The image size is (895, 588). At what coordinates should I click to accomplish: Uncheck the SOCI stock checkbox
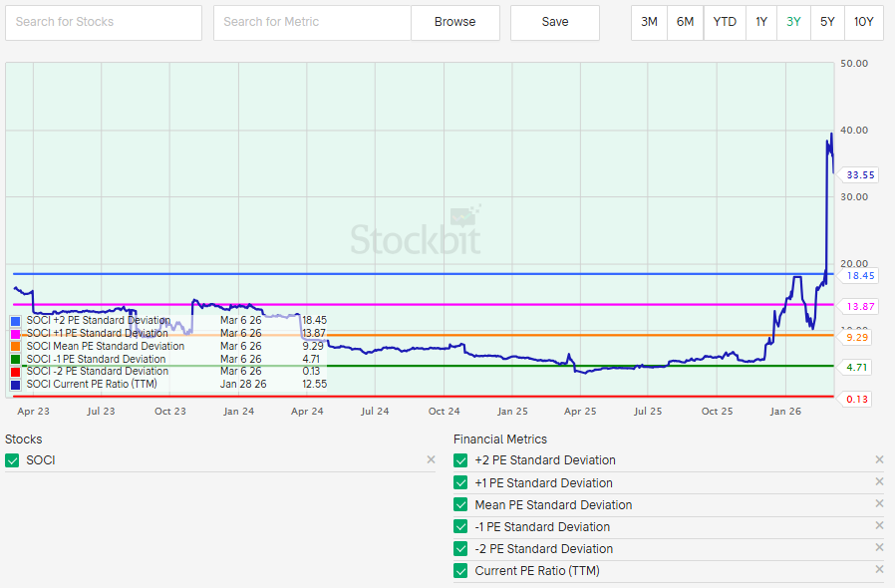coord(12,460)
